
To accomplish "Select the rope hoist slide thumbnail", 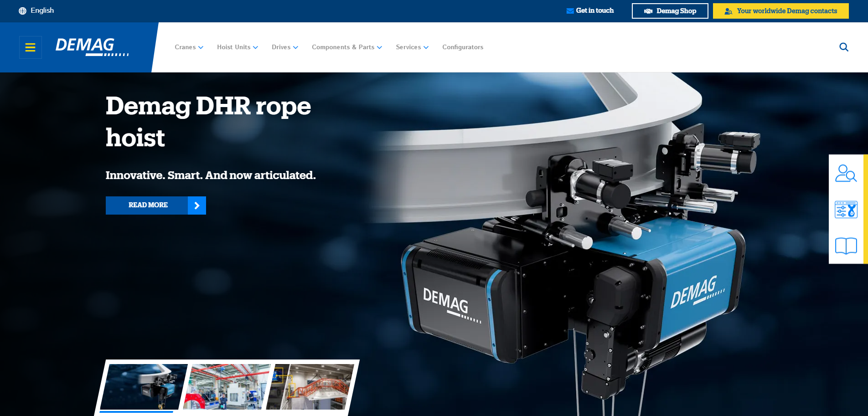I will coord(144,387).
